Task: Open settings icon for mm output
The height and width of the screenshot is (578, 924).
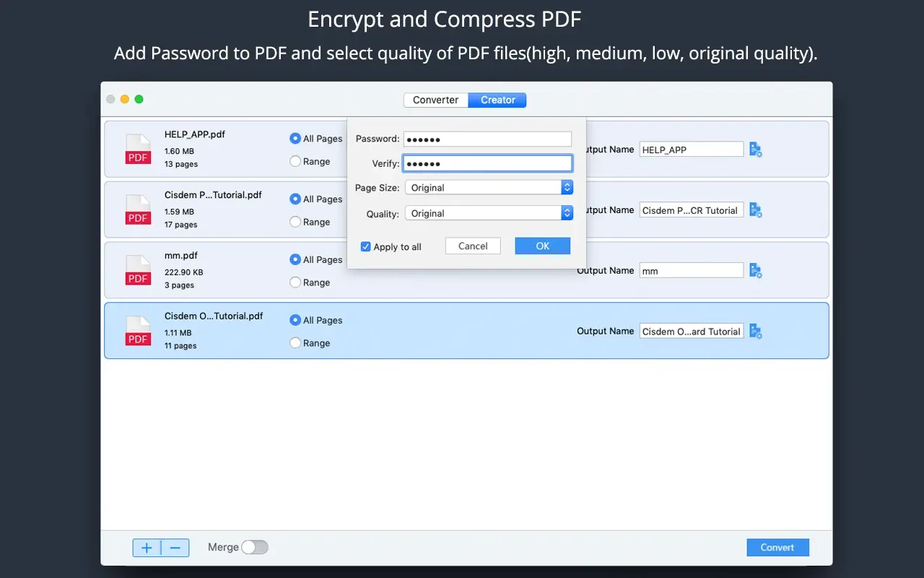Action: coord(756,271)
